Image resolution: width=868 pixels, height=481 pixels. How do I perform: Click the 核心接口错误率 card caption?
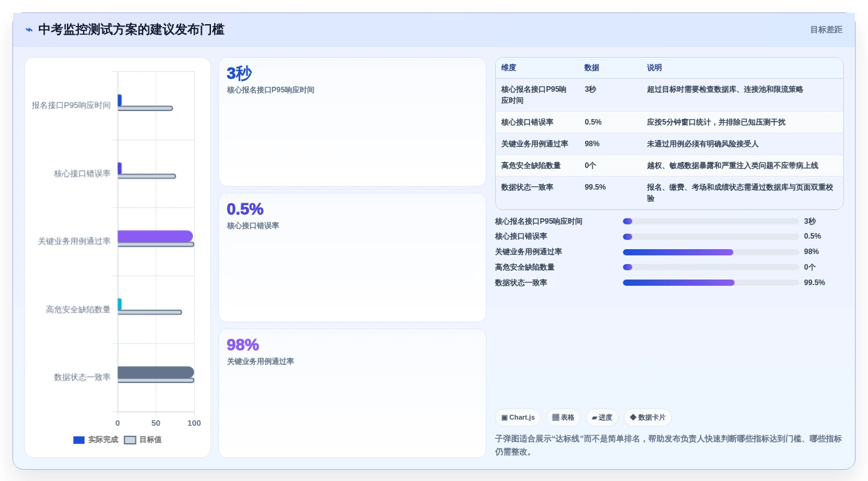pyautogui.click(x=253, y=226)
